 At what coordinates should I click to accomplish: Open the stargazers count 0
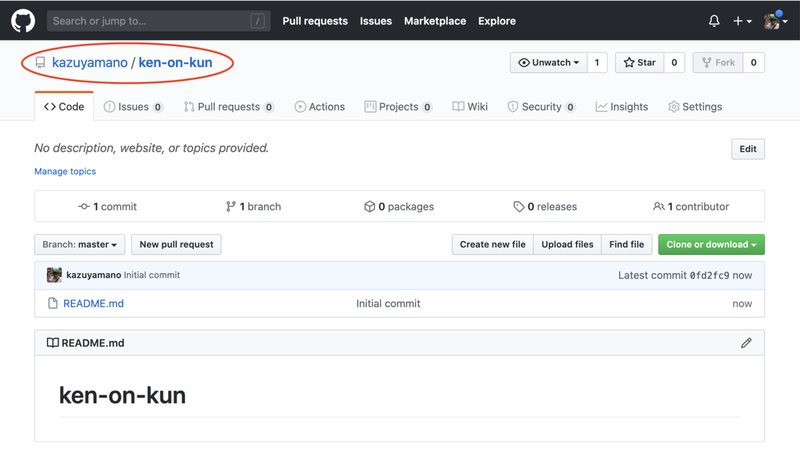click(674, 63)
